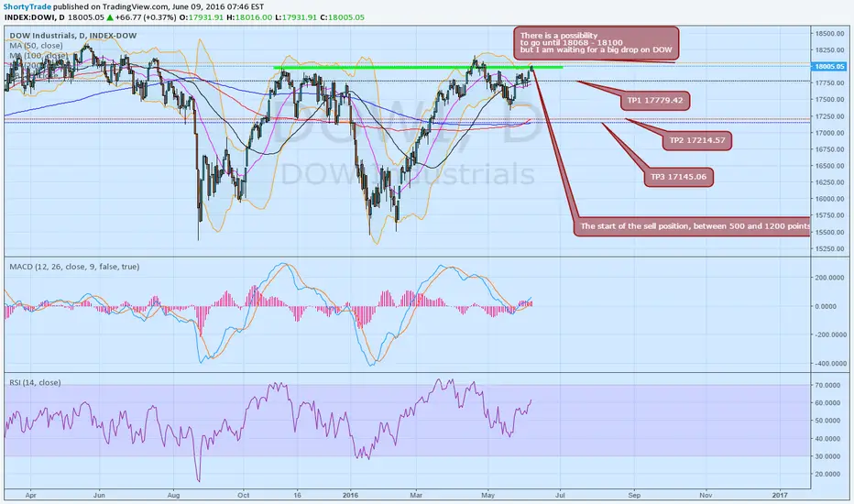Image resolution: width=854 pixels, height=504 pixels.
Task: Click the MACD (12, 26, close, 9) label
Action: tap(74, 267)
